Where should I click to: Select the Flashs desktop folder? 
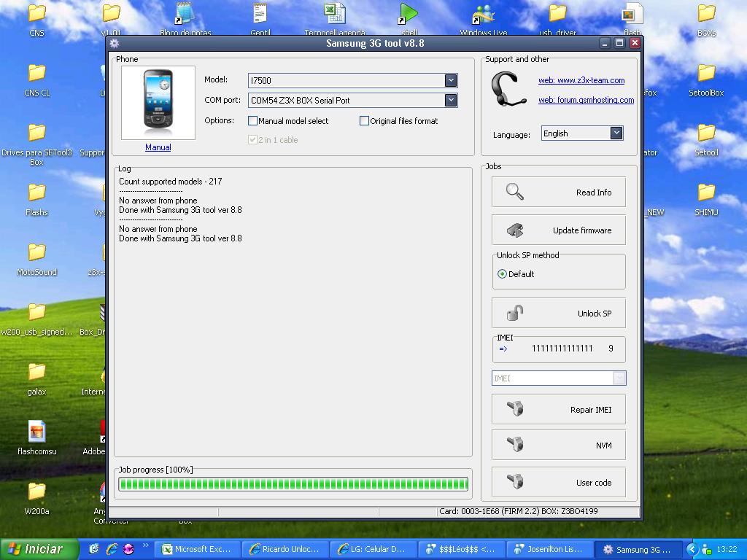(x=36, y=200)
